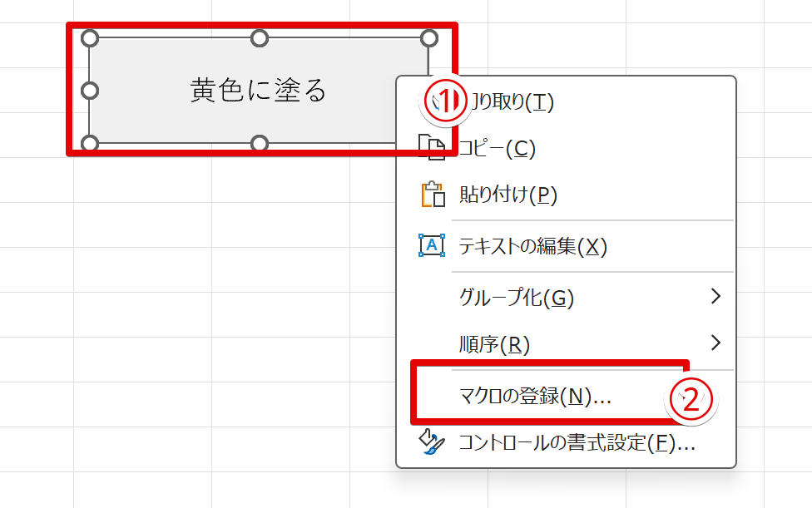Expand the グループ化 submenu arrow
Image resolution: width=812 pixels, height=508 pixels.
[715, 297]
